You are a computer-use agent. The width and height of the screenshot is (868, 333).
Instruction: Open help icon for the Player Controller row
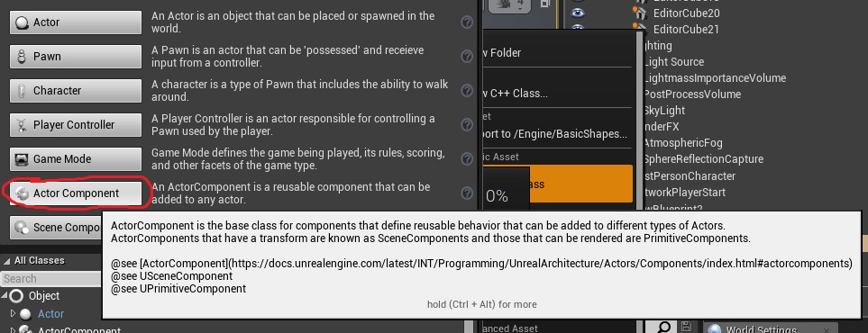tap(467, 125)
